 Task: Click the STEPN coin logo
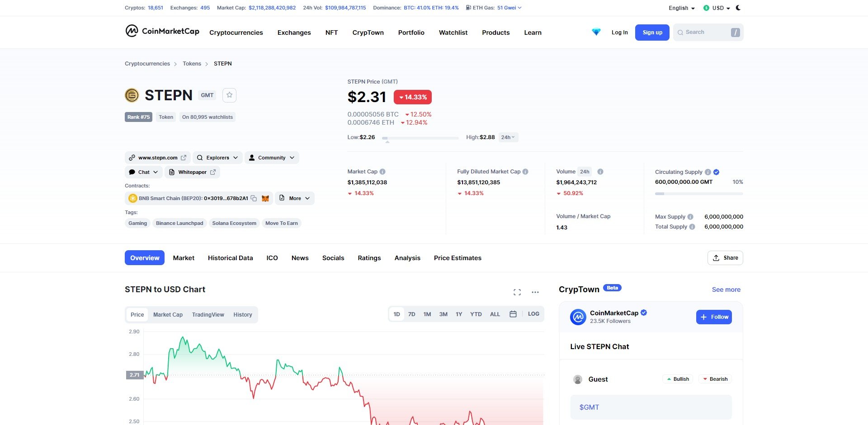tap(132, 95)
